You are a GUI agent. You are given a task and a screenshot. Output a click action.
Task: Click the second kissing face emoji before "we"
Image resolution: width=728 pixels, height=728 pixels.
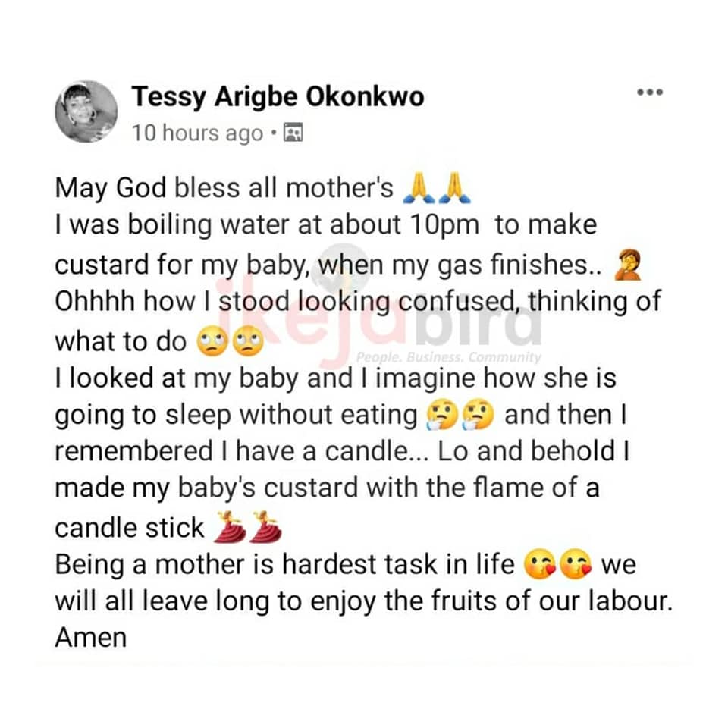pos(575,565)
